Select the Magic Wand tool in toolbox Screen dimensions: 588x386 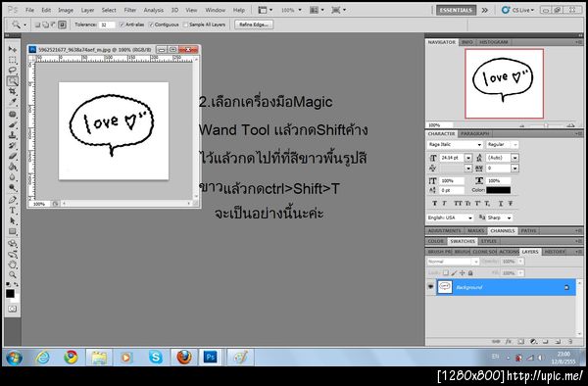tap(13, 80)
